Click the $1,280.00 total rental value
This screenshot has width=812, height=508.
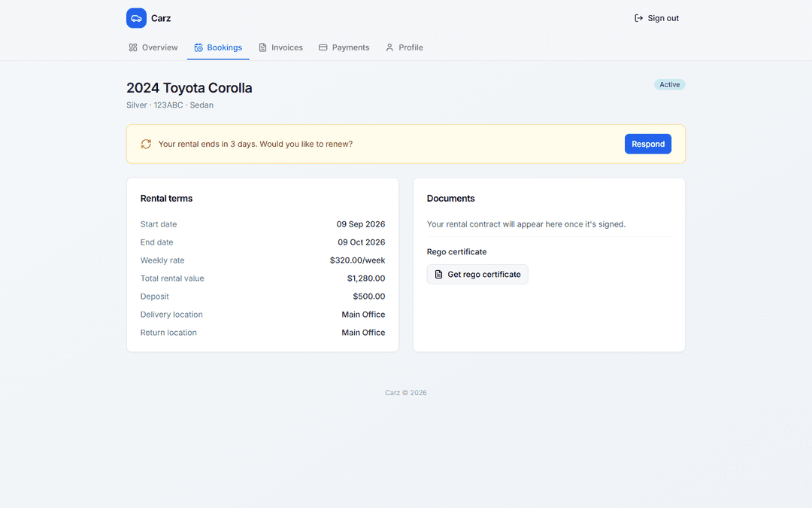click(366, 278)
